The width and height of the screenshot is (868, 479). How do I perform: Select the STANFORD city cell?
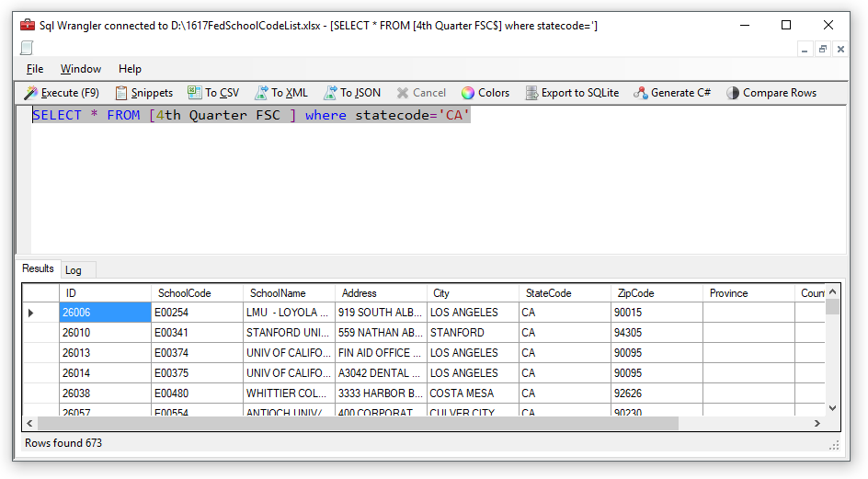[473, 332]
